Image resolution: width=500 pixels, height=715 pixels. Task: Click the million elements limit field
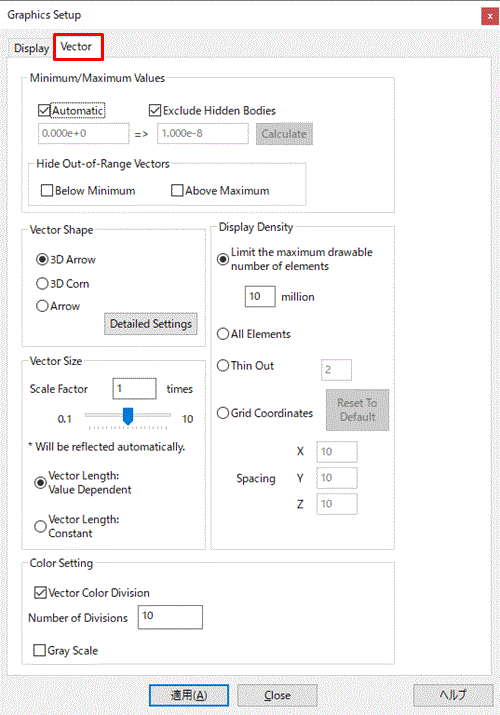click(x=260, y=296)
